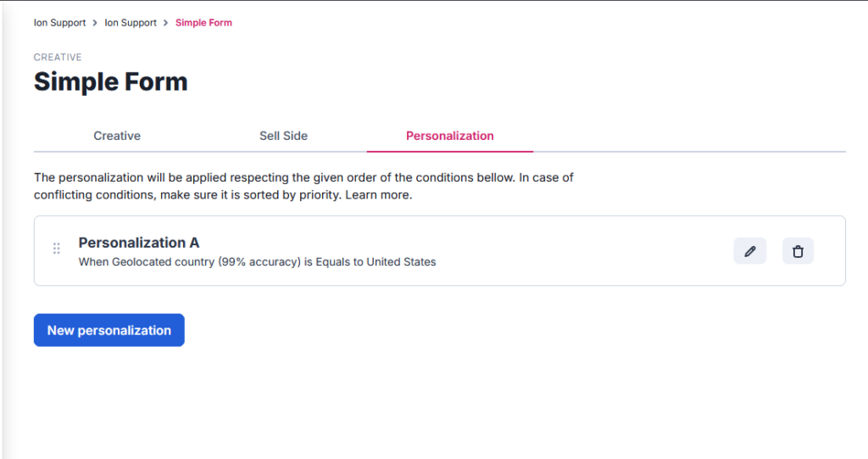Click the CREATIVE label above the heading
Screen dimensions: 868x459
pyautogui.click(x=58, y=58)
